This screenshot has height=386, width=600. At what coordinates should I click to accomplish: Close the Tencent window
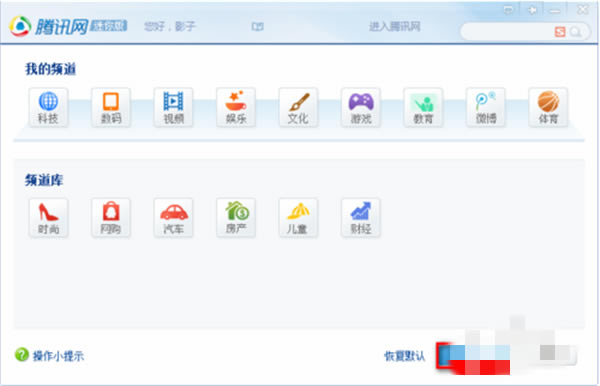583,10
